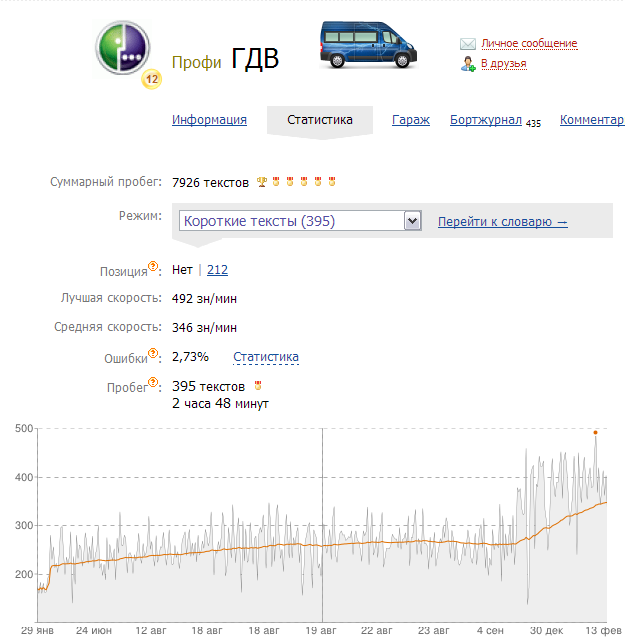Select the Статистика tab
625x640 pixels.
coord(320,120)
